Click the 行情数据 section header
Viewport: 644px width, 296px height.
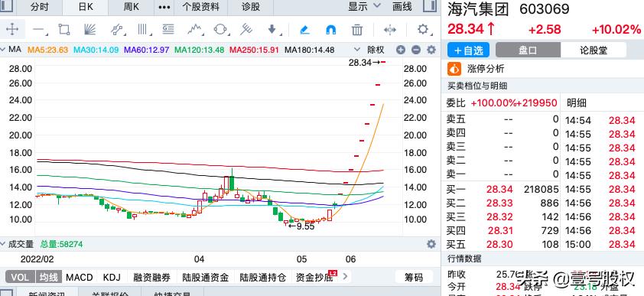[464, 259]
